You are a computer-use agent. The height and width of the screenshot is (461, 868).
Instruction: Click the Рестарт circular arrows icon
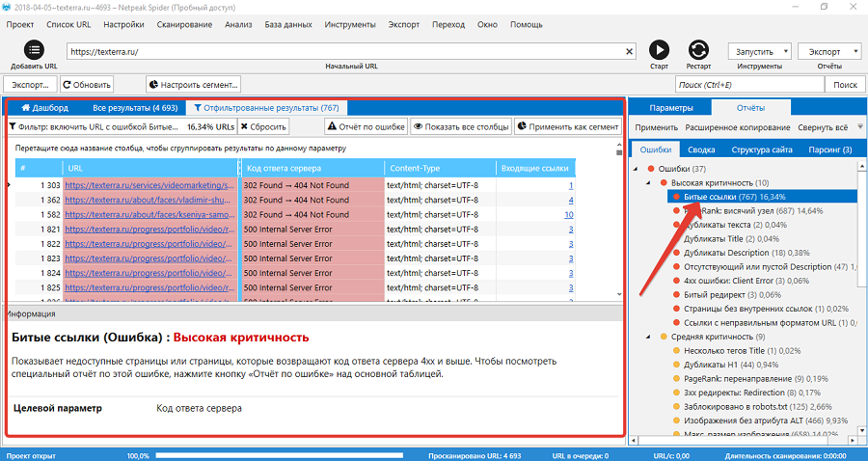pos(698,50)
